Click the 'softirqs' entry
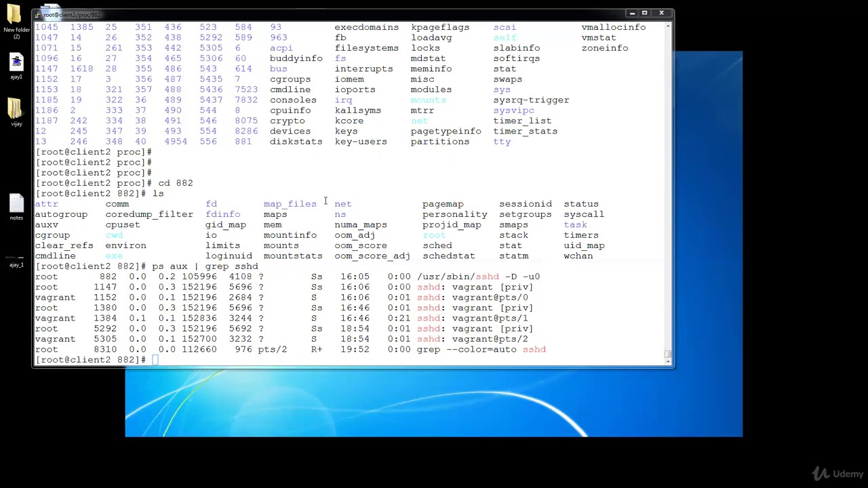Screen dimensions: 868x488 517,58
